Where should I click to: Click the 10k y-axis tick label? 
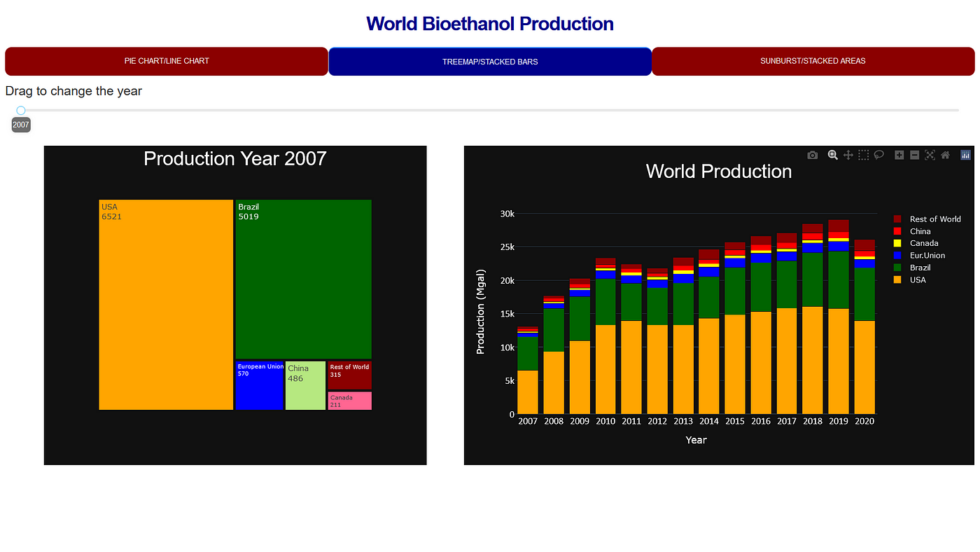506,347
